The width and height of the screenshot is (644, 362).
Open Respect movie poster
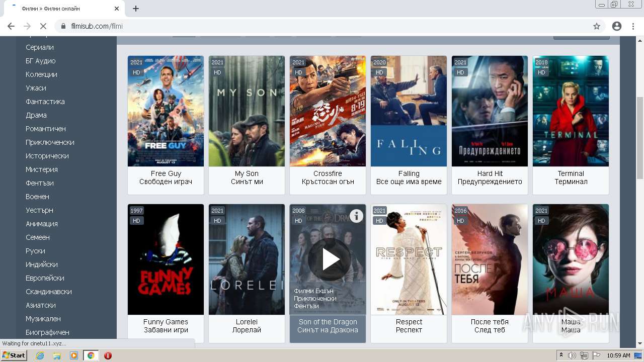[409, 259]
